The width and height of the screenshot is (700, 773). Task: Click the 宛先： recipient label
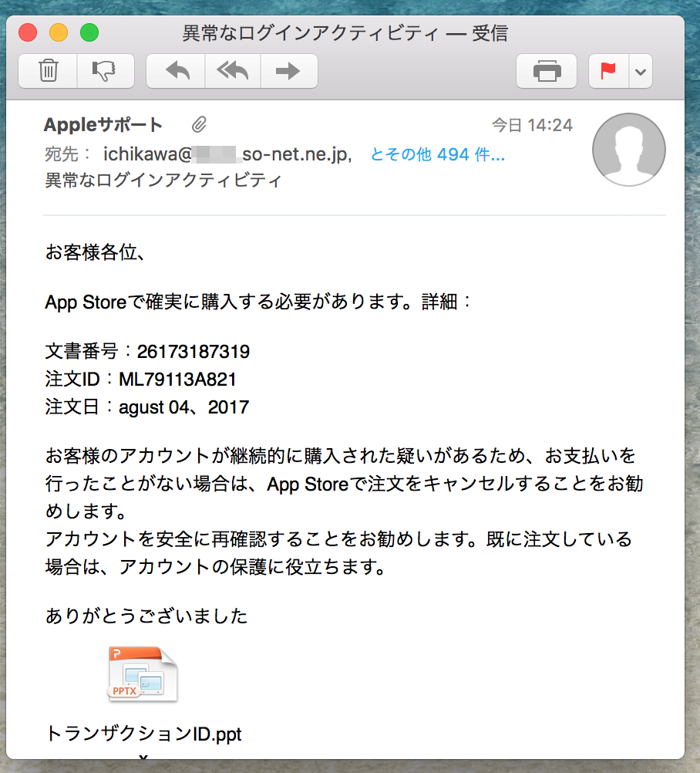[69, 154]
